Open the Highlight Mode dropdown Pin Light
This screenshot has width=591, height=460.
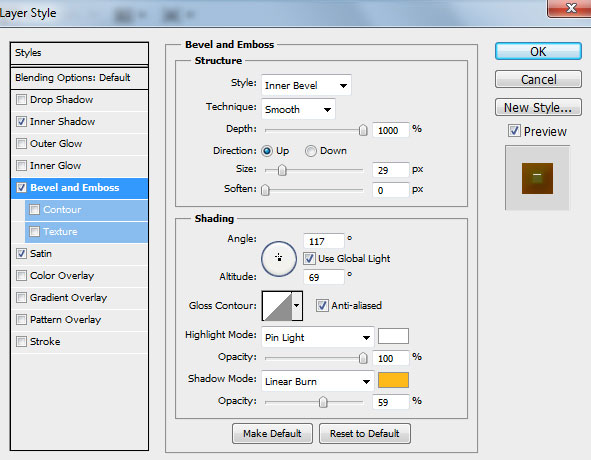(x=317, y=337)
